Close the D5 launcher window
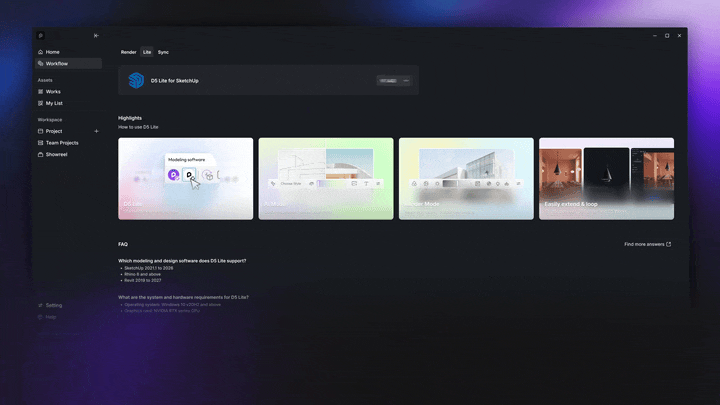Image resolution: width=720 pixels, height=405 pixels. [x=680, y=35]
